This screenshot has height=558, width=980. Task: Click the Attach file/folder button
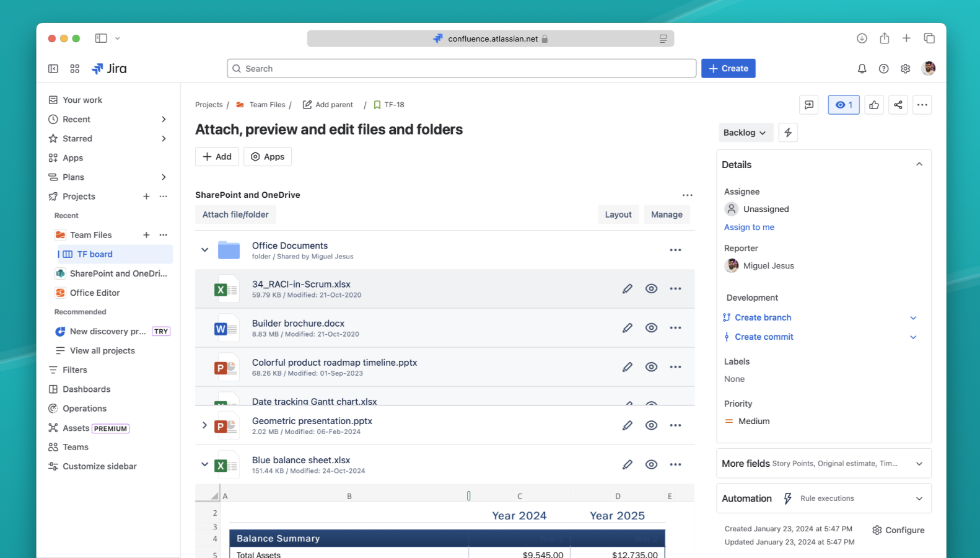click(235, 215)
